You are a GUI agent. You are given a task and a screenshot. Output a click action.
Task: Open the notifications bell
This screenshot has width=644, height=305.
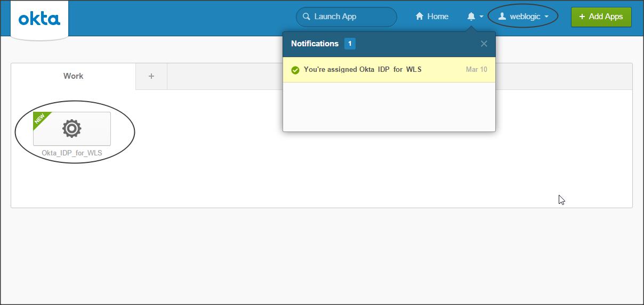pyautogui.click(x=471, y=17)
